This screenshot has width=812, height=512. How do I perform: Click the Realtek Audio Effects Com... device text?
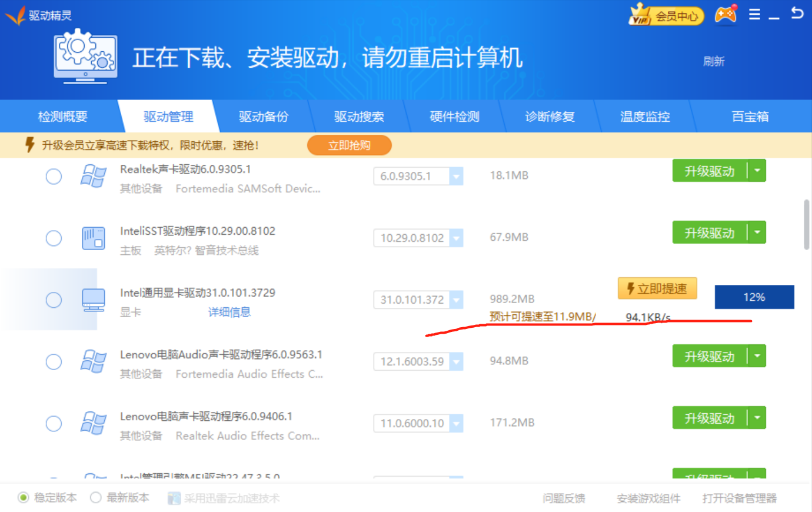coord(248,436)
